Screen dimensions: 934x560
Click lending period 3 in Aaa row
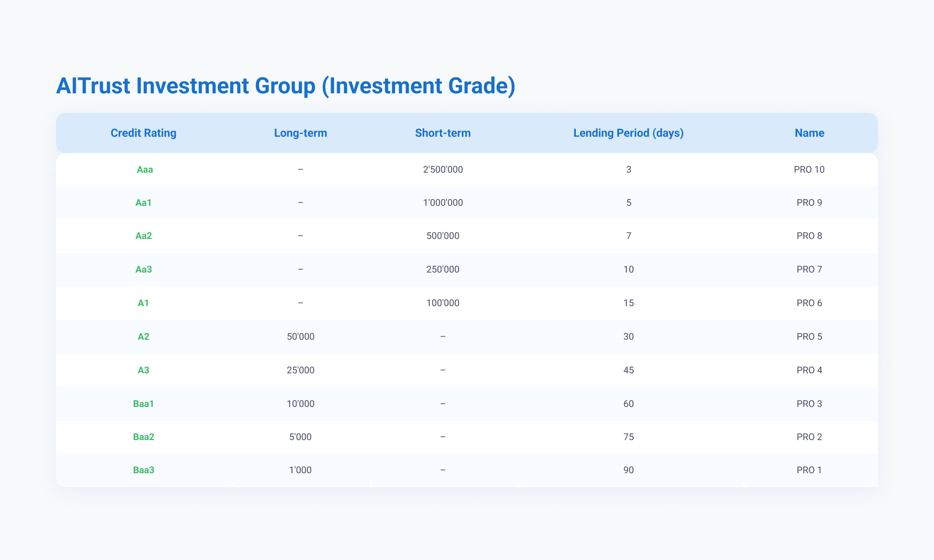[629, 169]
